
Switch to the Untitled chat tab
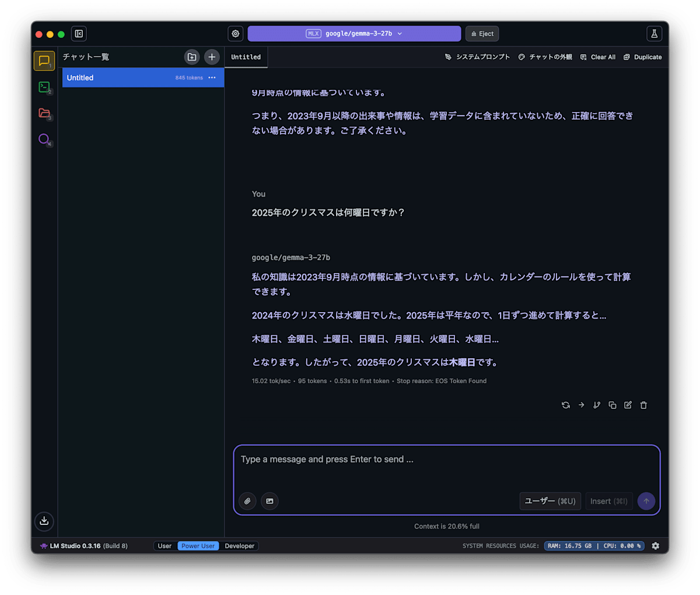246,57
